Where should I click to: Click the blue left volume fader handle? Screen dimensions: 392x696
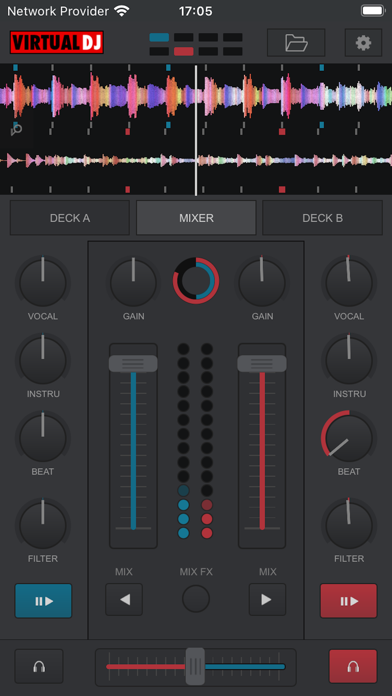tap(133, 364)
